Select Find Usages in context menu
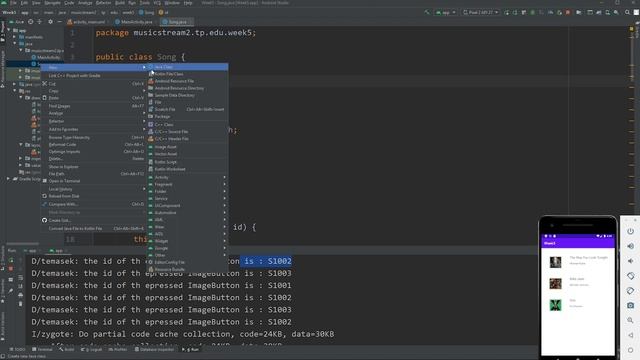Screen dimensions: 640x360 93,106
